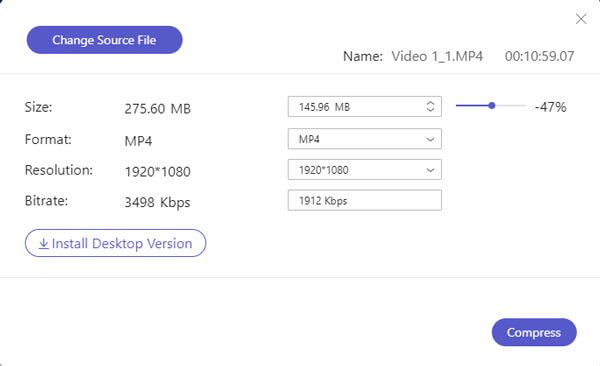This screenshot has height=366, width=600.
Task: Click the -47% reduction percentage label
Action: click(x=550, y=107)
